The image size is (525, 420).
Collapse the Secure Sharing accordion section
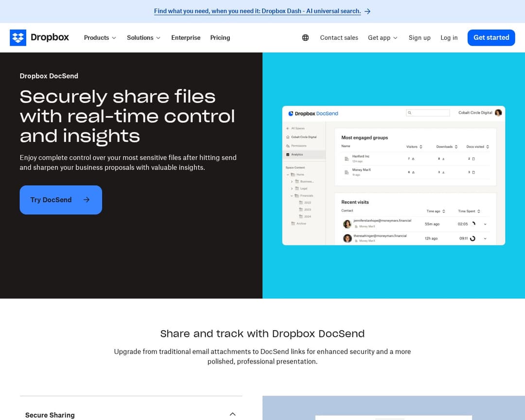pos(233,414)
